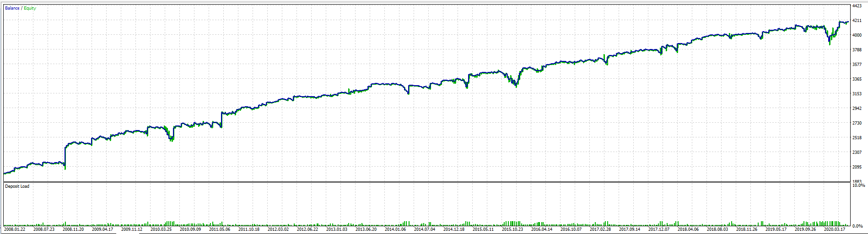Select the 2013.01.03 date label

[x=337, y=229]
